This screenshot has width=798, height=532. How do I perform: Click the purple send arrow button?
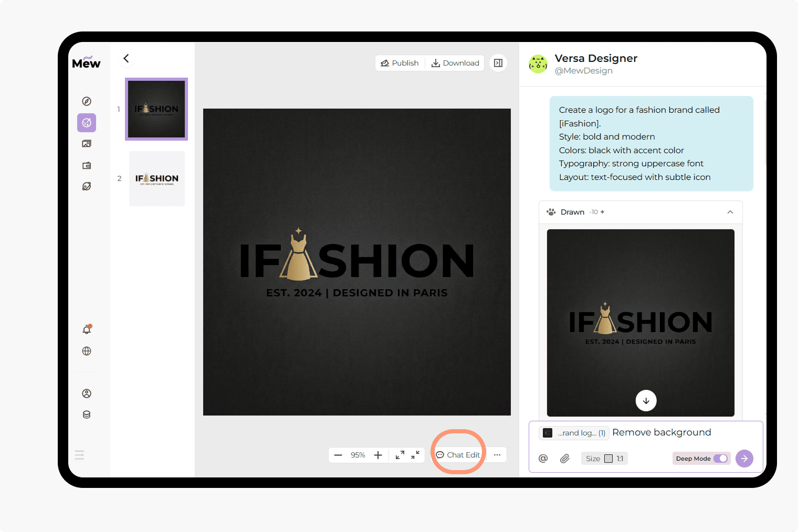pos(744,459)
